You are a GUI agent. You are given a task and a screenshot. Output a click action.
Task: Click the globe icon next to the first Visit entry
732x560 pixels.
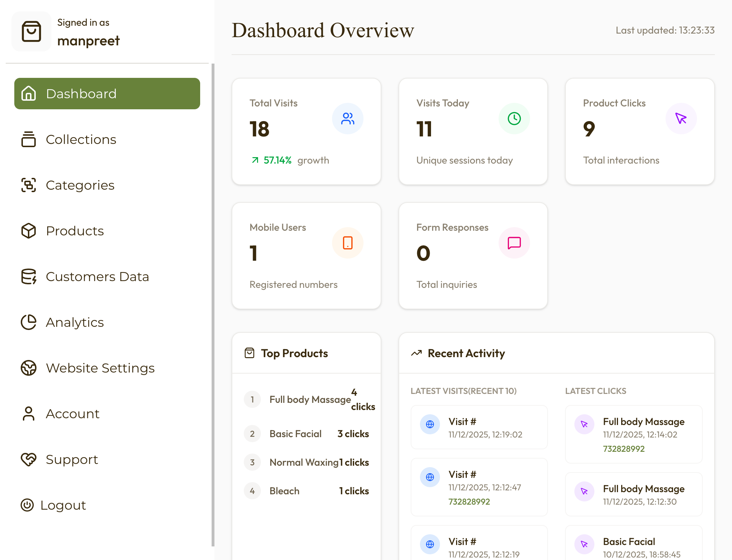(430, 424)
